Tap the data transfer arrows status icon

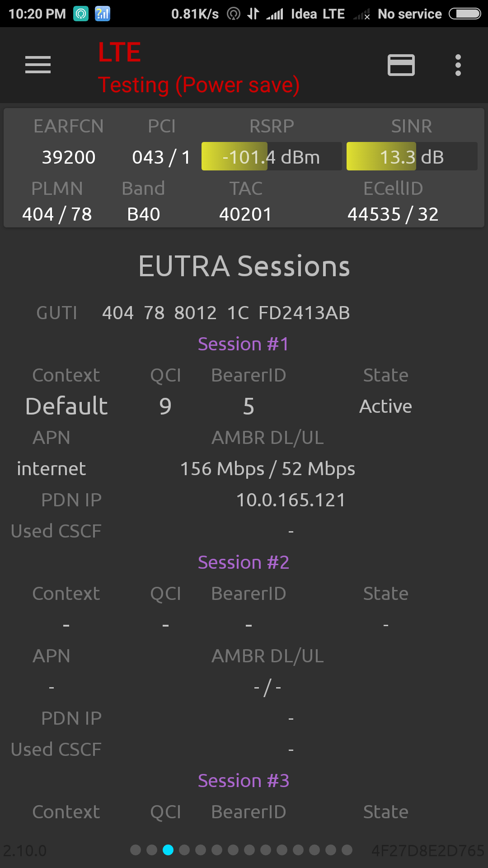tap(253, 14)
